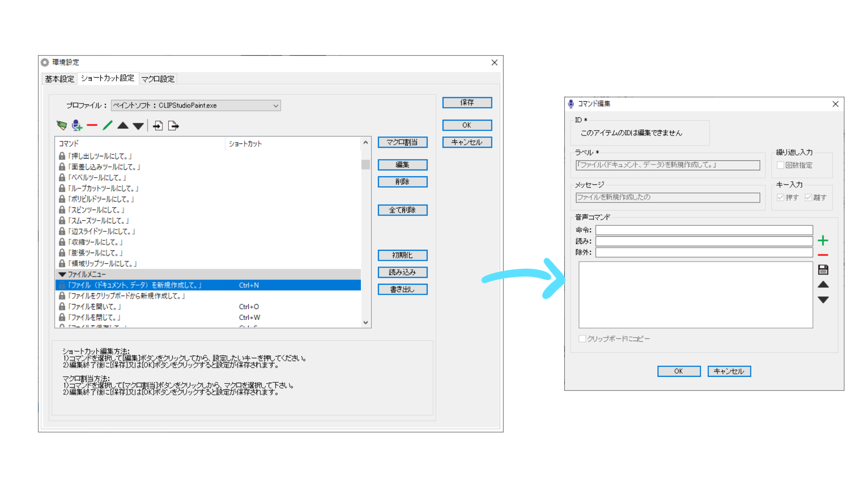The height and width of the screenshot is (488, 868).
Task: Toggle the 押す key input checkbox
Action: 780,197
